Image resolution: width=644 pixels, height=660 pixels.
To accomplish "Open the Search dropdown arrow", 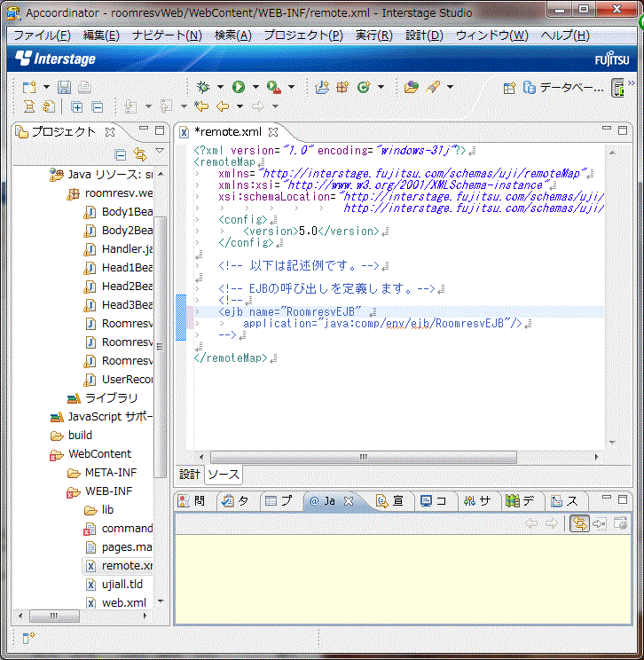I will [450, 87].
